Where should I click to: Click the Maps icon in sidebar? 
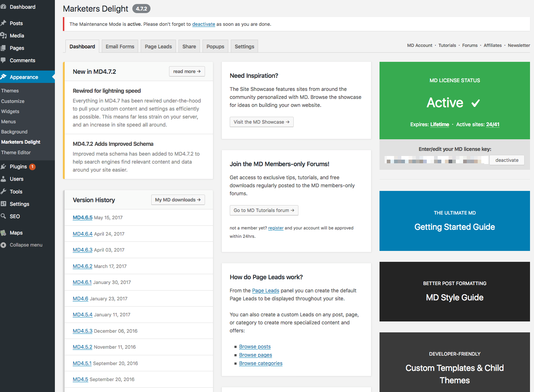click(x=3, y=233)
